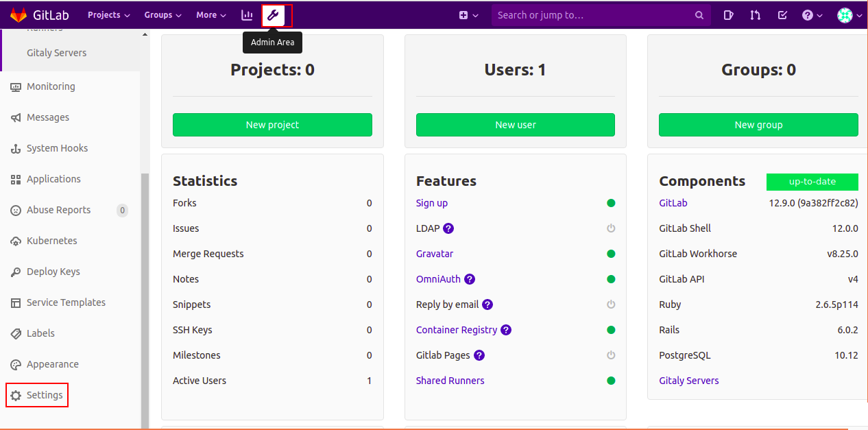
Task: Click the Messages megaphone icon
Action: (16, 117)
